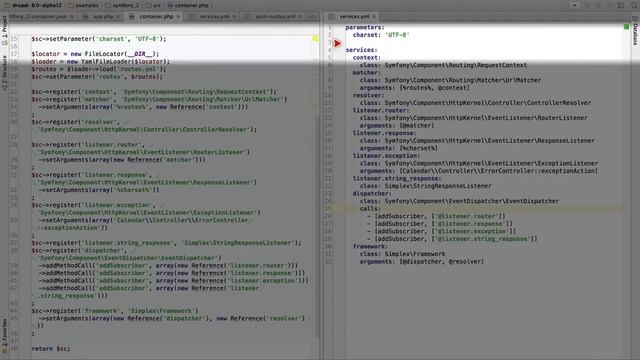This screenshot has width=640, height=360.
Task: Close the yaml-syntax.yml tab
Action: (x=300, y=17)
